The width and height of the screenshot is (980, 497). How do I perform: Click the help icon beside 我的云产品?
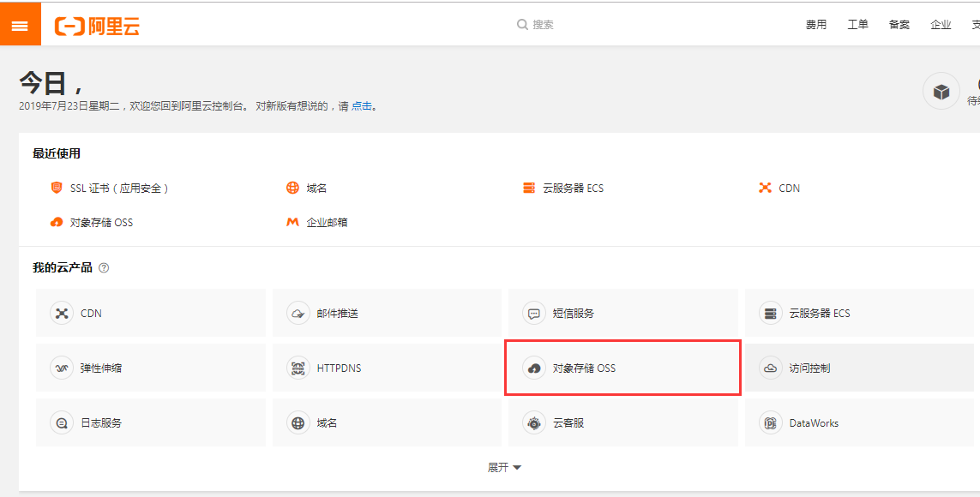tap(104, 268)
